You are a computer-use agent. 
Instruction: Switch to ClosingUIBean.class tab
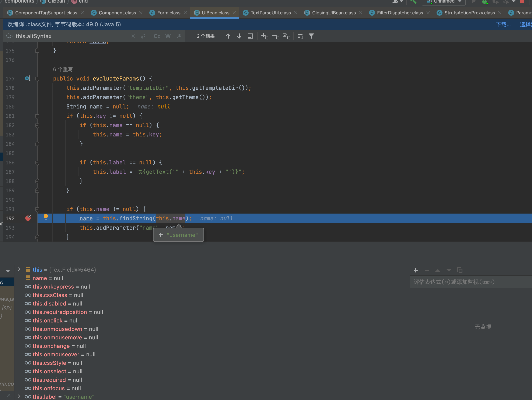[334, 13]
